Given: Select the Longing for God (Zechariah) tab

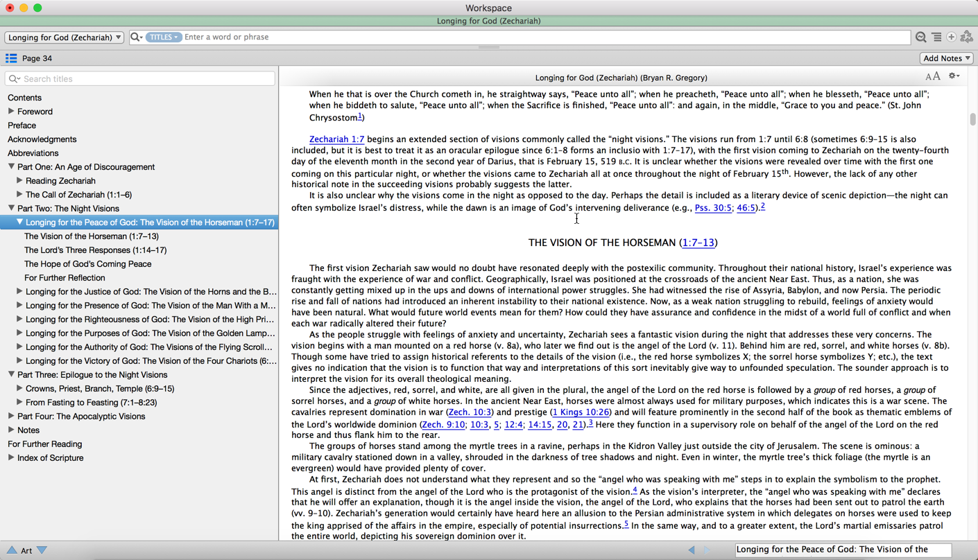Looking at the screenshot, I should (x=489, y=21).
